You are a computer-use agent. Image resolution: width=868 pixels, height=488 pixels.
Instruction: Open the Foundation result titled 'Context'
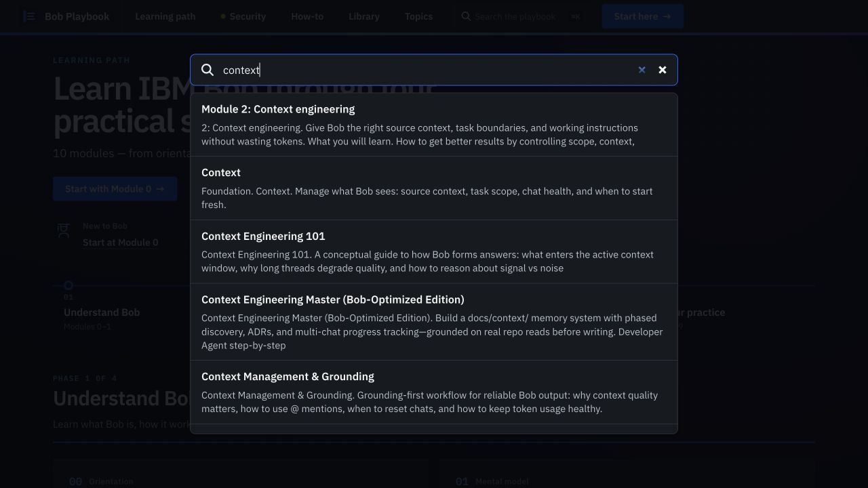coord(434,188)
